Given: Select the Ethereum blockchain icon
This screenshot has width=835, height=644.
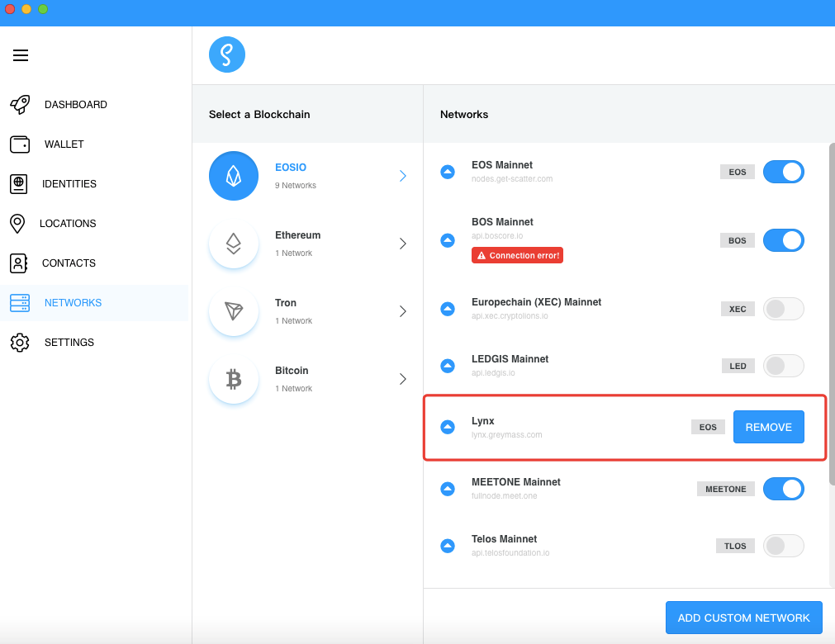Looking at the screenshot, I should point(234,244).
